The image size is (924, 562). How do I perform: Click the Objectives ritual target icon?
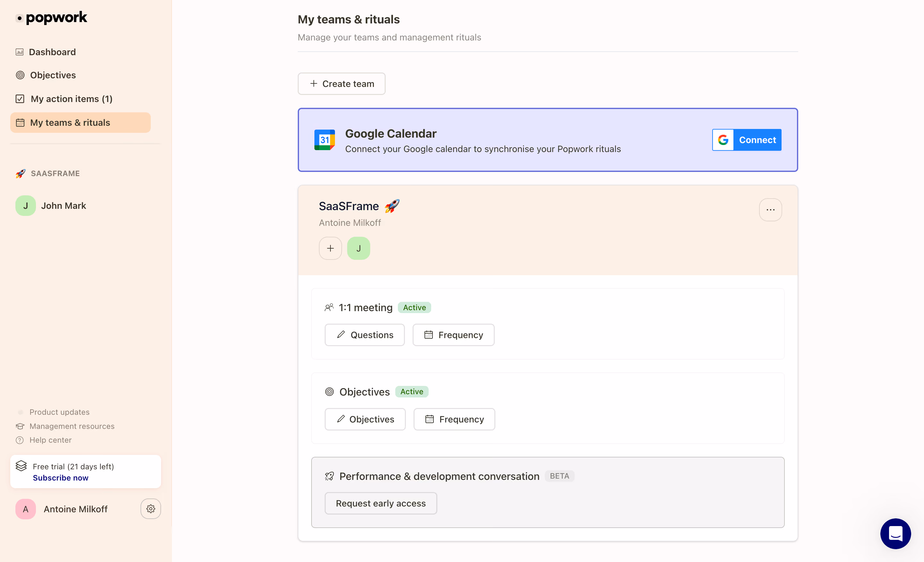pyautogui.click(x=329, y=392)
